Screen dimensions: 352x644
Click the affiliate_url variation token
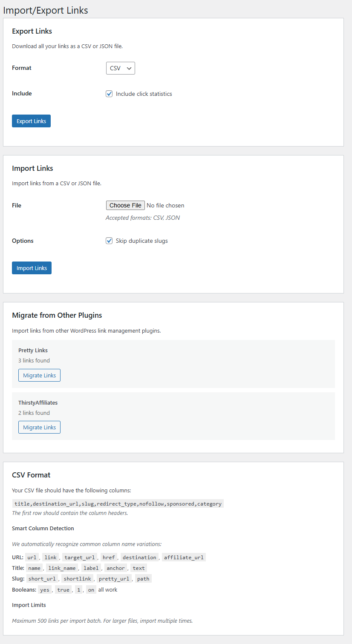coord(184,557)
